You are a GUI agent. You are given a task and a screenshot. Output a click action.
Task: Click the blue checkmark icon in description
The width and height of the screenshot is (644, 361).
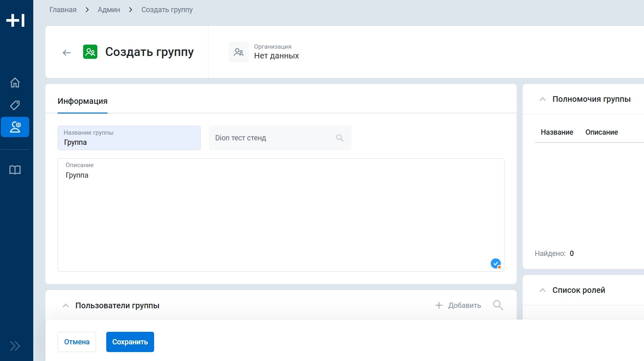tap(496, 264)
